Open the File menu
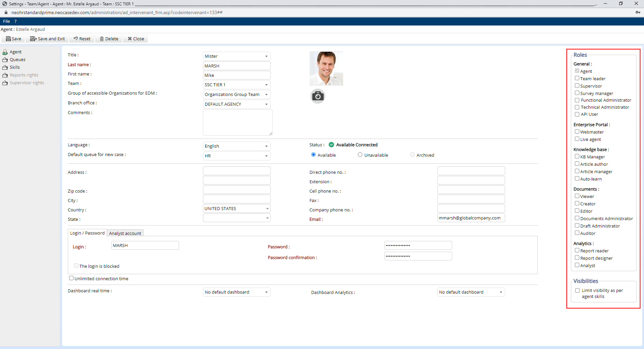The width and height of the screenshot is (644, 349). pos(6,21)
